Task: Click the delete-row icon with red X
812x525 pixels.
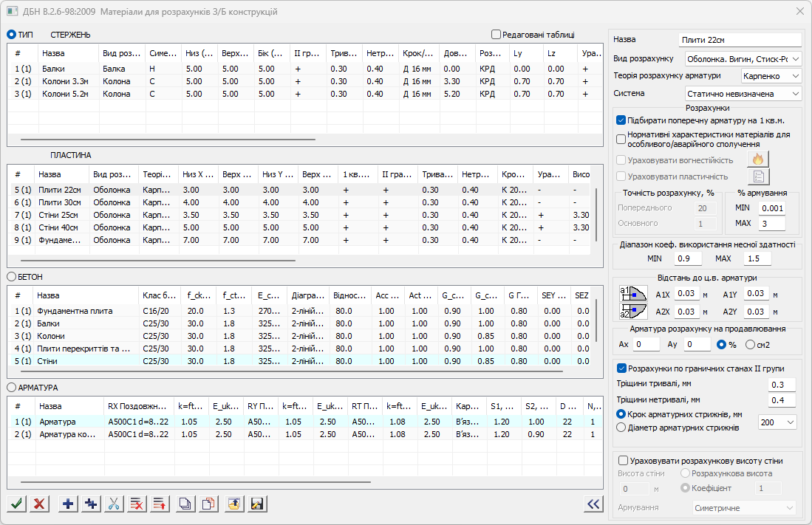Action: pos(137,504)
